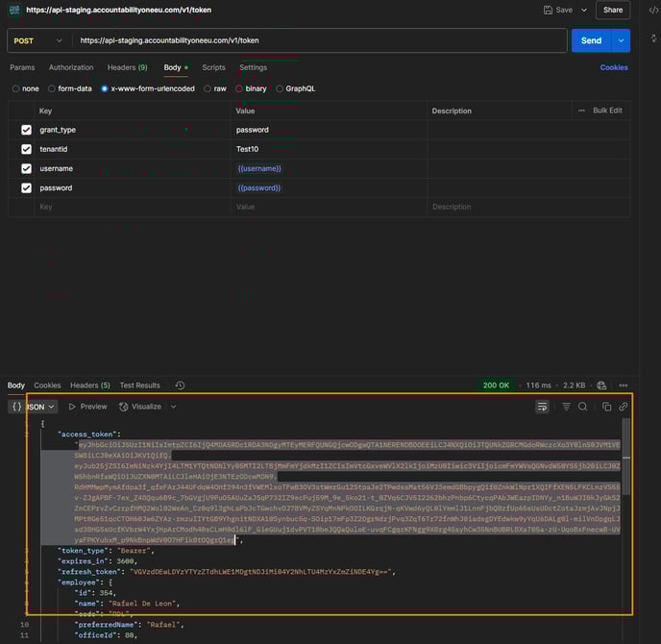Open the response Cookies tab

tap(48, 385)
